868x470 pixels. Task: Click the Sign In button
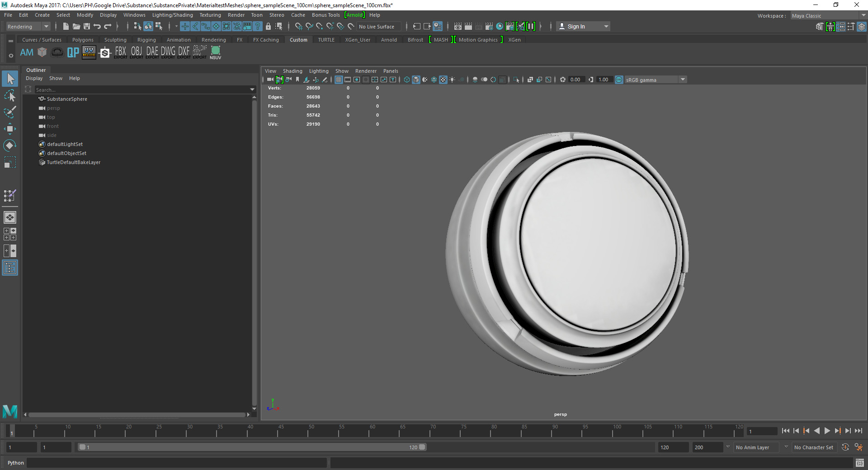576,27
